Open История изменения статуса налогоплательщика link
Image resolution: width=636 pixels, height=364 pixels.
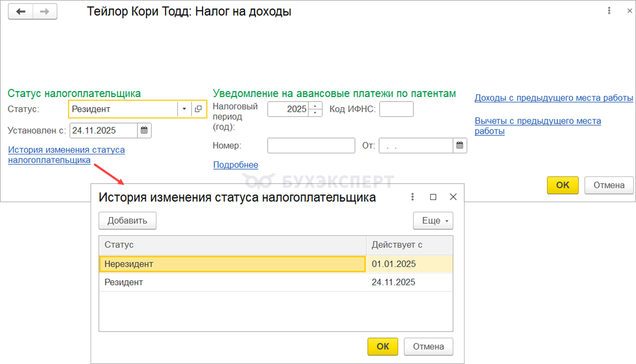66,155
